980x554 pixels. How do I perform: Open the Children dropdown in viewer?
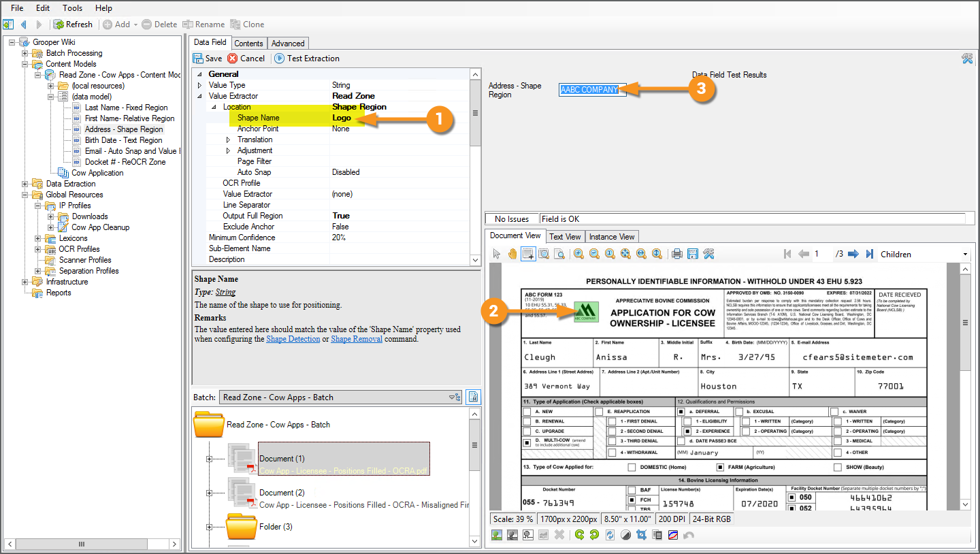(965, 255)
